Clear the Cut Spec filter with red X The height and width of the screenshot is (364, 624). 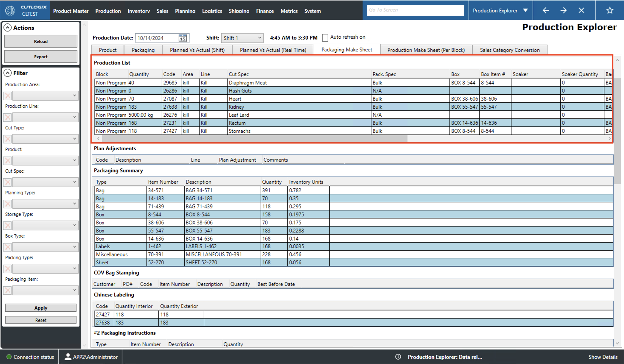7,182
